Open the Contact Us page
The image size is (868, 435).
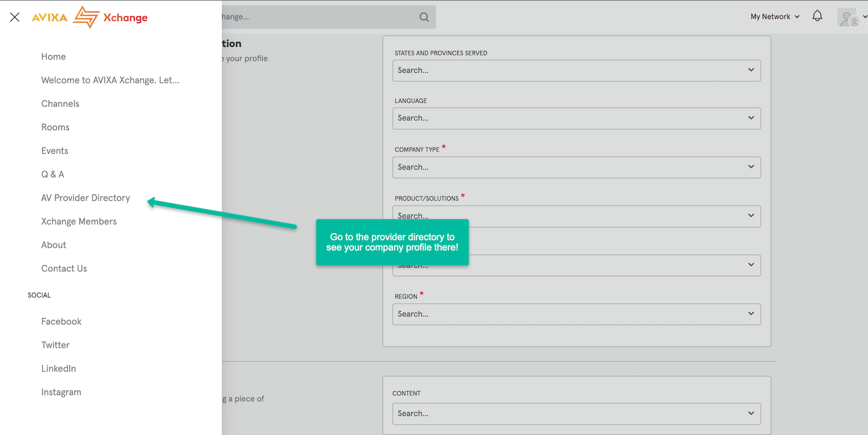click(x=64, y=268)
